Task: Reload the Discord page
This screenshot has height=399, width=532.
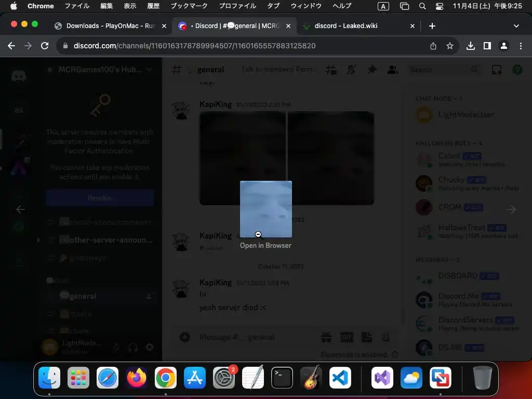Action: pyautogui.click(x=45, y=46)
